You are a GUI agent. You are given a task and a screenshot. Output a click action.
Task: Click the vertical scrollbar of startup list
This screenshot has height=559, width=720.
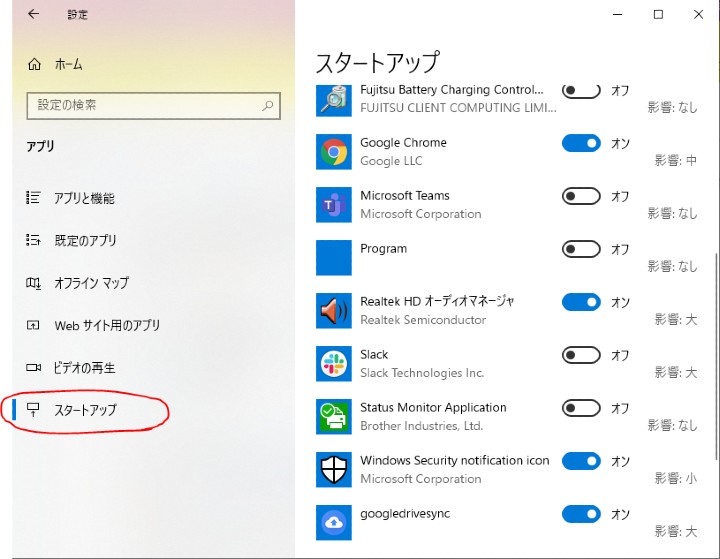[x=717, y=356]
